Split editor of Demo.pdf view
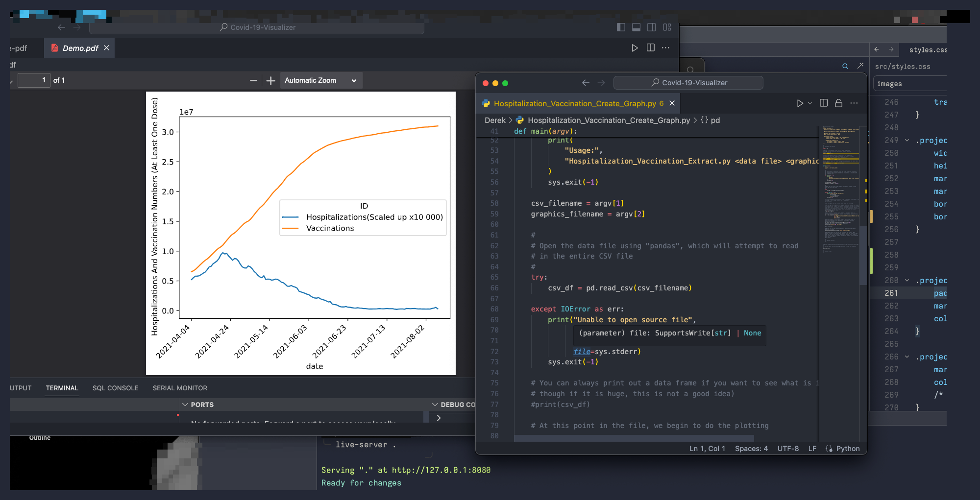 point(650,48)
